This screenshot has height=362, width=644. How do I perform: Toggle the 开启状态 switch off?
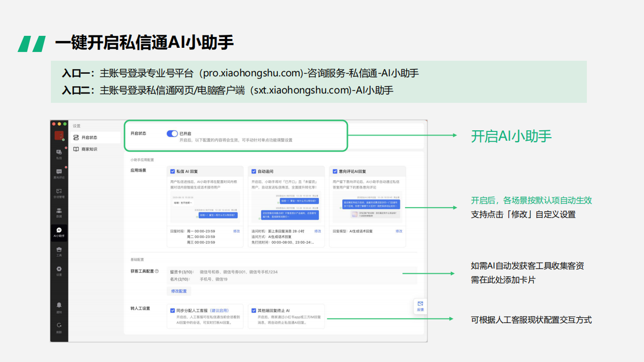[172, 133]
